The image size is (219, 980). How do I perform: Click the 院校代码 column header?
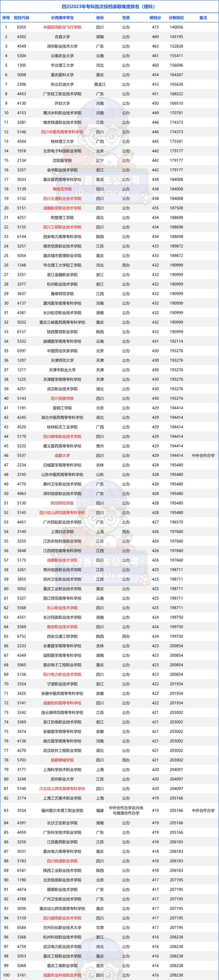click(21, 17)
